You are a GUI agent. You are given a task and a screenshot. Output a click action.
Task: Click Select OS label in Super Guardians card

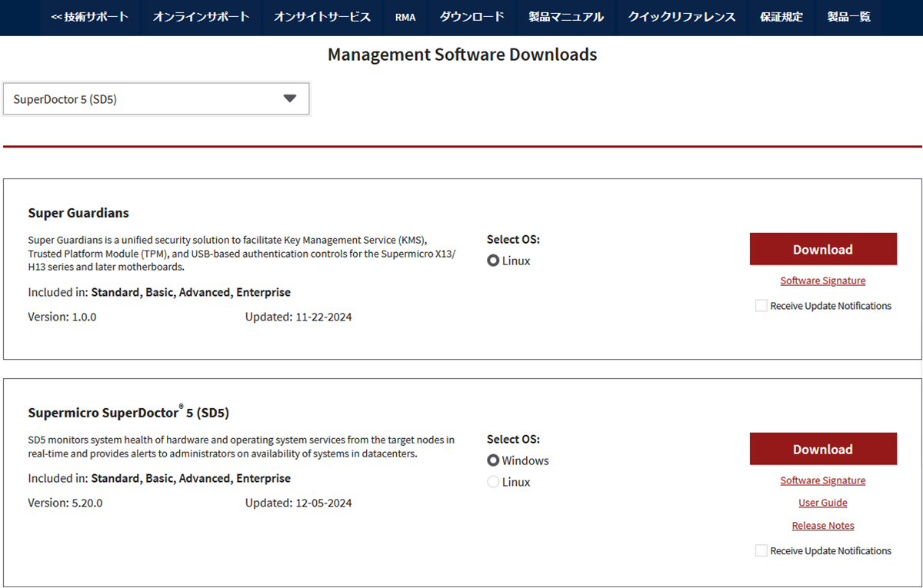(x=514, y=239)
